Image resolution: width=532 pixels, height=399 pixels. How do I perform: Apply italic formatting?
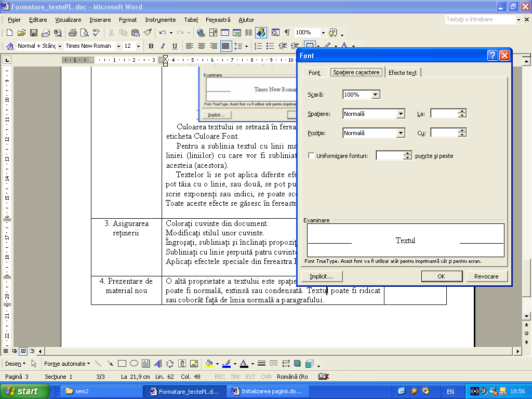point(163,46)
